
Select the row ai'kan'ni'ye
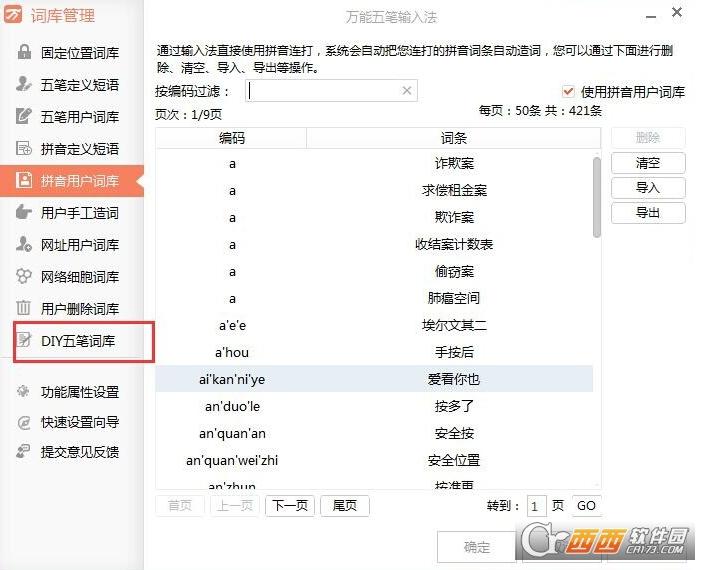[374, 379]
